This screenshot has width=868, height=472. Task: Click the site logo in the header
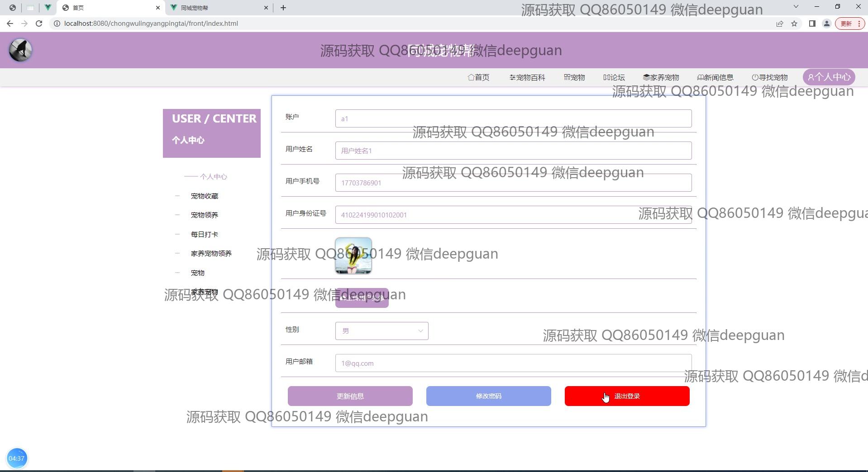[x=20, y=50]
